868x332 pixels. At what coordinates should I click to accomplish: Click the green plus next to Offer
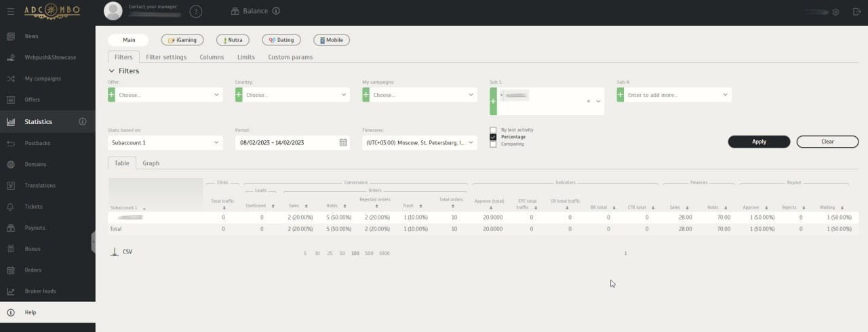[111, 95]
